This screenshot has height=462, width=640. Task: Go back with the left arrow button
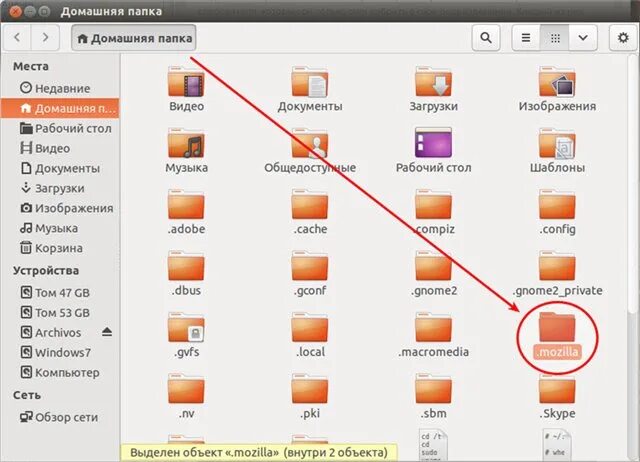pyautogui.click(x=17, y=38)
